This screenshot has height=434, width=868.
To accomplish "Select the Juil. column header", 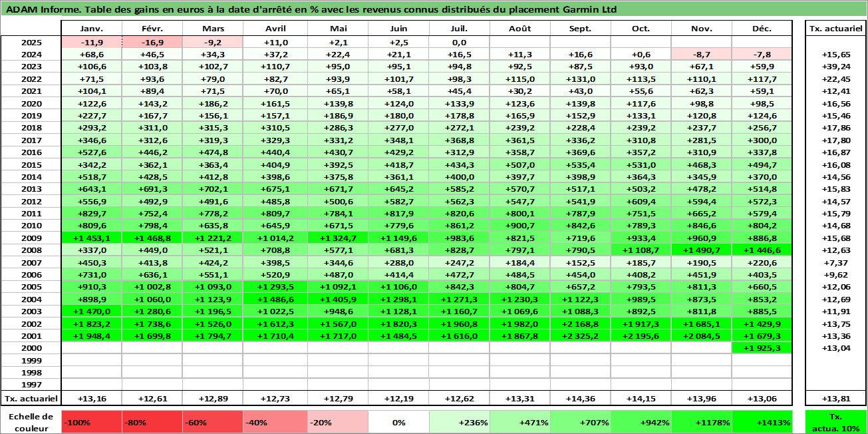I will tap(460, 29).
